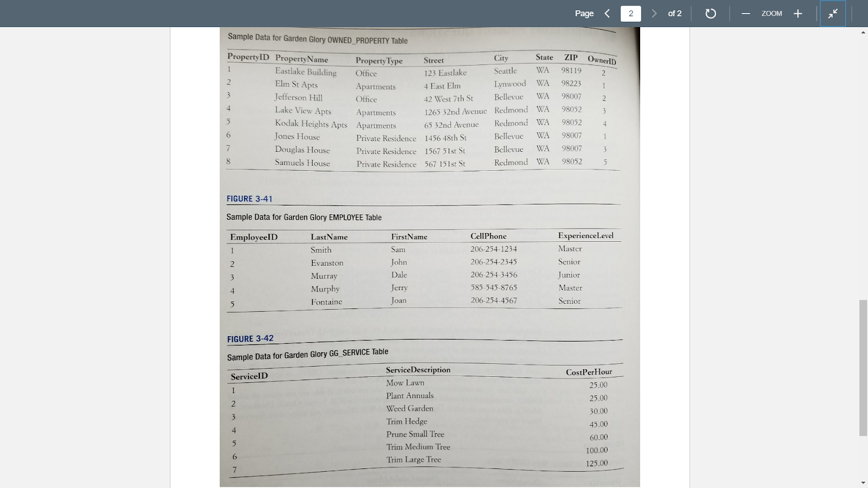Screen dimensions: 868x488
Task: Click the 'Eastlake Building' property name
Action: click(305, 72)
